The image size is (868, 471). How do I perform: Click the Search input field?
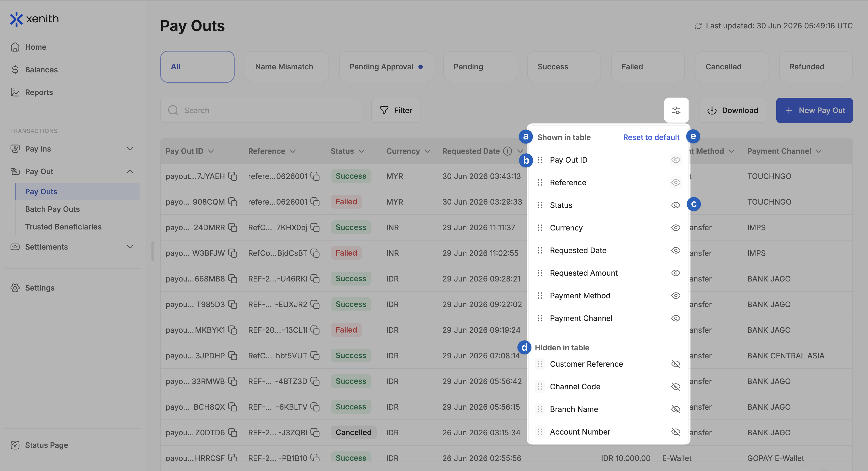(x=260, y=110)
